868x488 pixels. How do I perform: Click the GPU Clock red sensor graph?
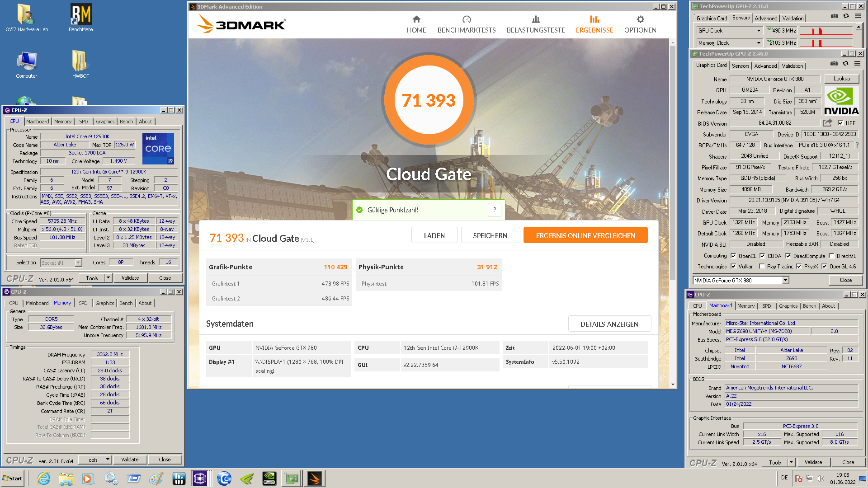[826, 31]
